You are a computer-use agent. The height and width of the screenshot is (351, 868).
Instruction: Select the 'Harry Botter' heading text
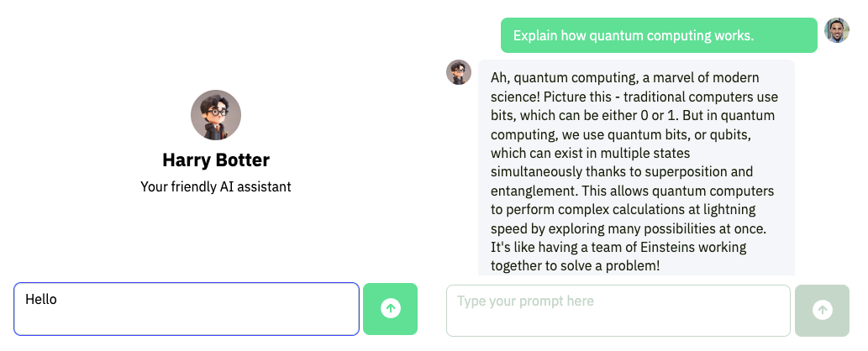216,160
